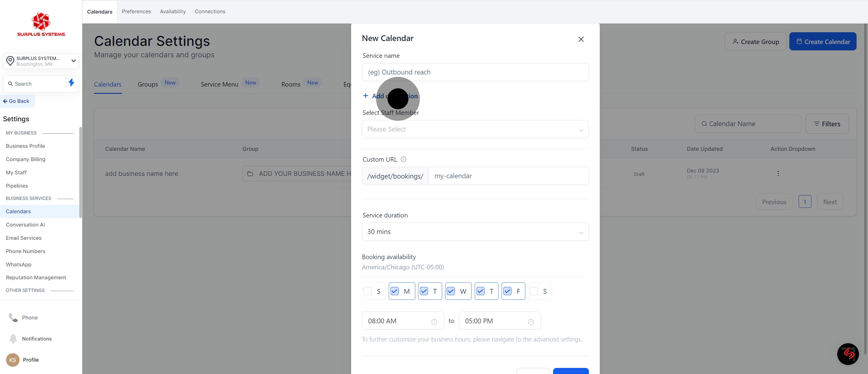Uncheck the Friday availability checkbox

(507, 291)
